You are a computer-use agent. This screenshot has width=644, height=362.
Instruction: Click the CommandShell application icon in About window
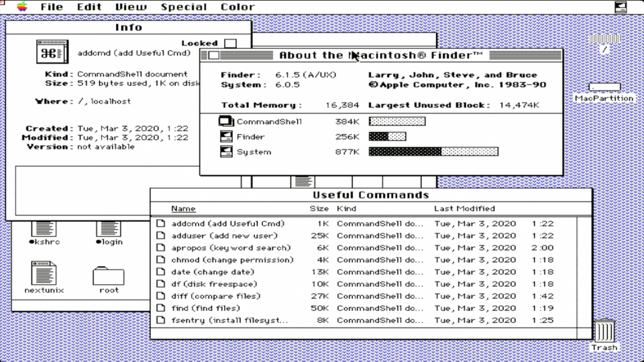[226, 121]
